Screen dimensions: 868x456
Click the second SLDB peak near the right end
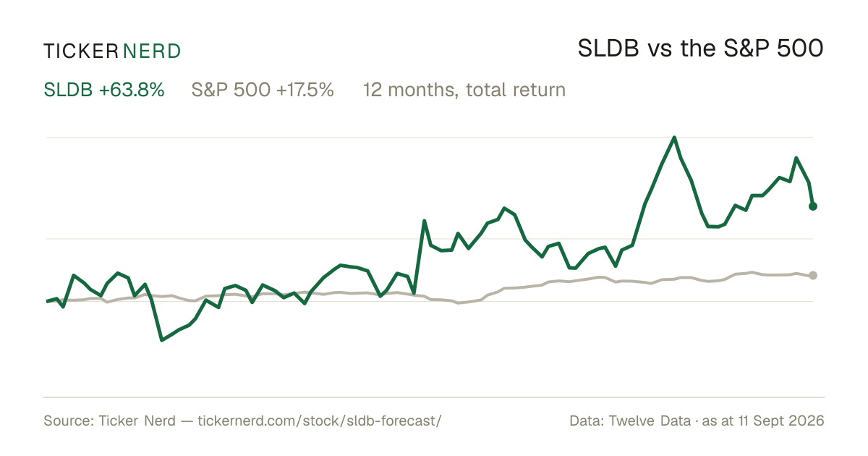click(796, 158)
